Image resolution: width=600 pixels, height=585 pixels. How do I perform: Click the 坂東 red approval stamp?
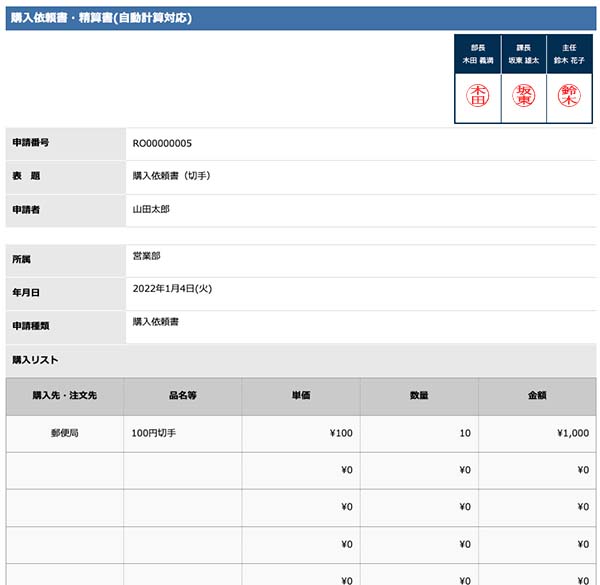pyautogui.click(x=523, y=95)
